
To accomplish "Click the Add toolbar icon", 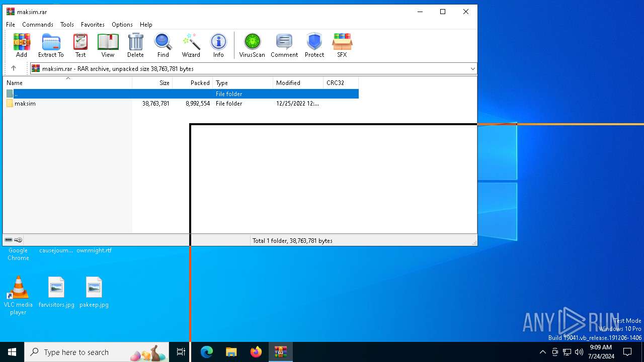I will (x=22, y=46).
